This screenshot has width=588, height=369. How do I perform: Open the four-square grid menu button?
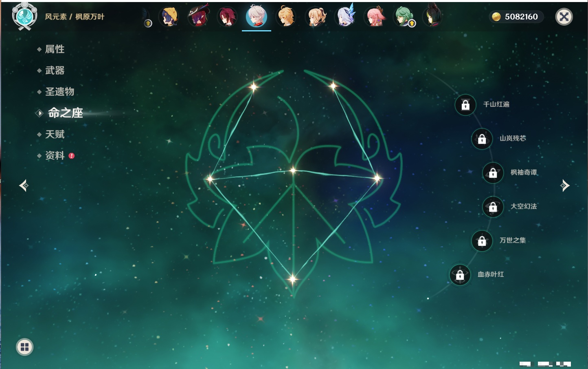point(24,347)
